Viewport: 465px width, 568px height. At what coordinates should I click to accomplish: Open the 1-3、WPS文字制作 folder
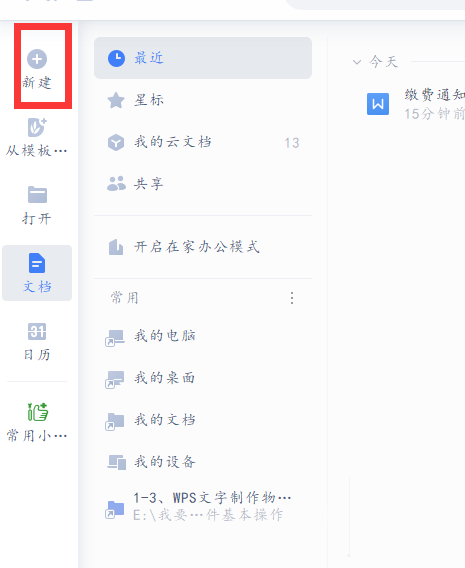click(x=203, y=506)
